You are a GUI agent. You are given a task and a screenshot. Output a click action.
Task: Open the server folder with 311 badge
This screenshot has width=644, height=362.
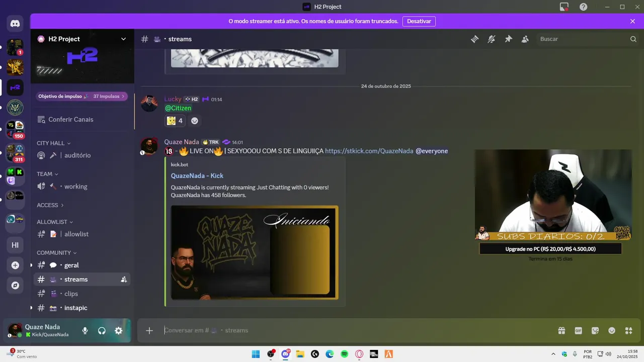pyautogui.click(x=15, y=153)
